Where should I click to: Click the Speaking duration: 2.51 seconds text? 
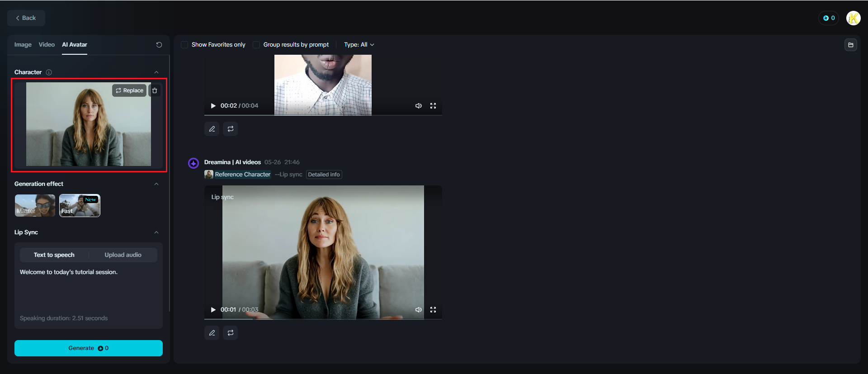click(x=64, y=318)
